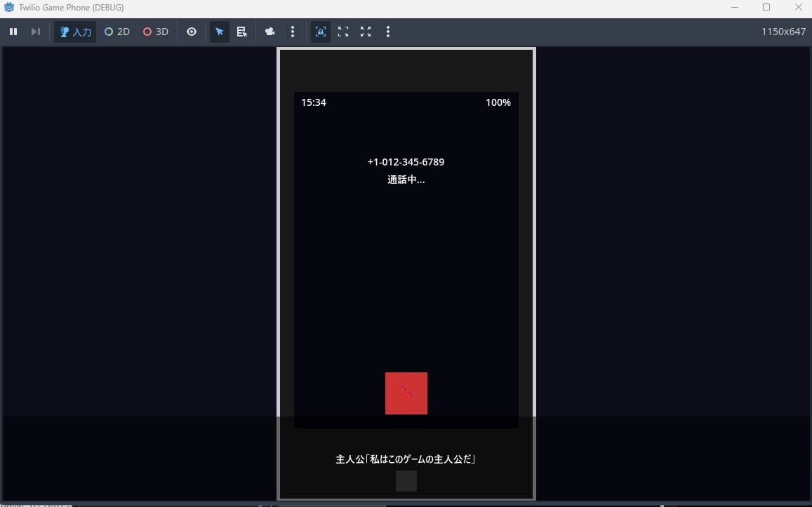Viewport: 812px width, 507px height.
Task: Pause the running game
Action: pyautogui.click(x=13, y=32)
